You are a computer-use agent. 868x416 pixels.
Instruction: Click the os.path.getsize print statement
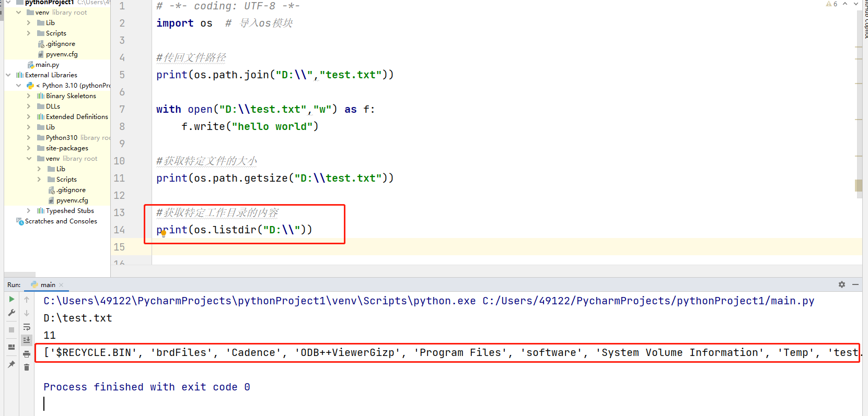[x=275, y=178]
